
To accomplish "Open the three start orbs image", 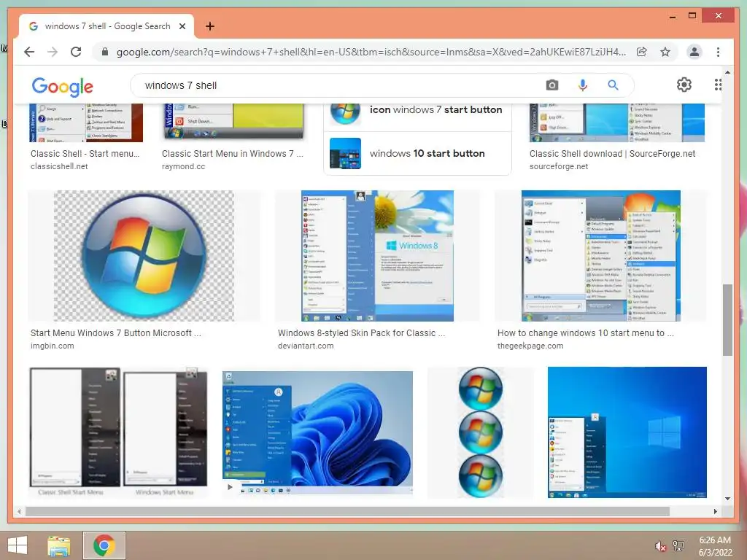I will (480, 432).
